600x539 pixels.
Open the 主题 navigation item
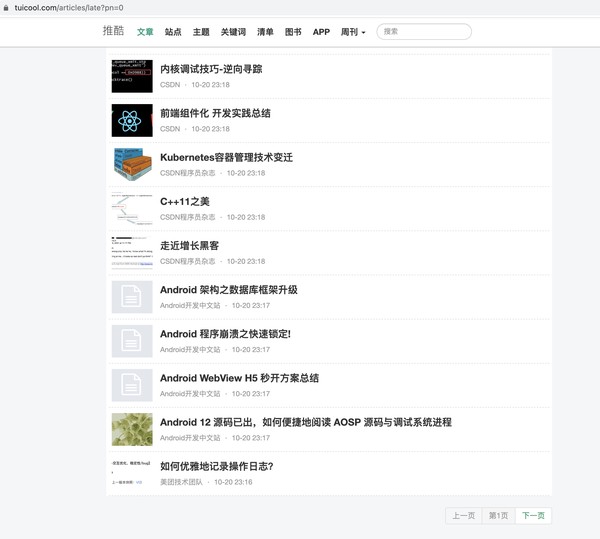[x=201, y=32]
